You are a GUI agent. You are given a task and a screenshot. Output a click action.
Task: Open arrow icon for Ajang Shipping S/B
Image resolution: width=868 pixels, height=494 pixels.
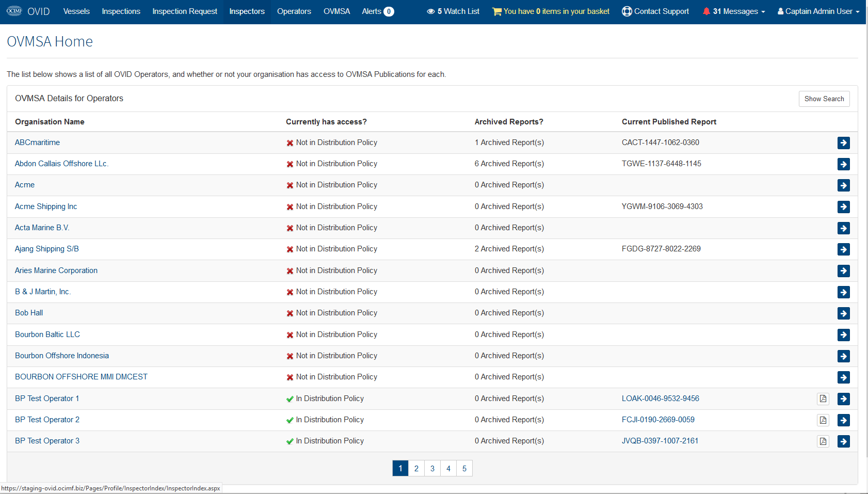pos(843,249)
